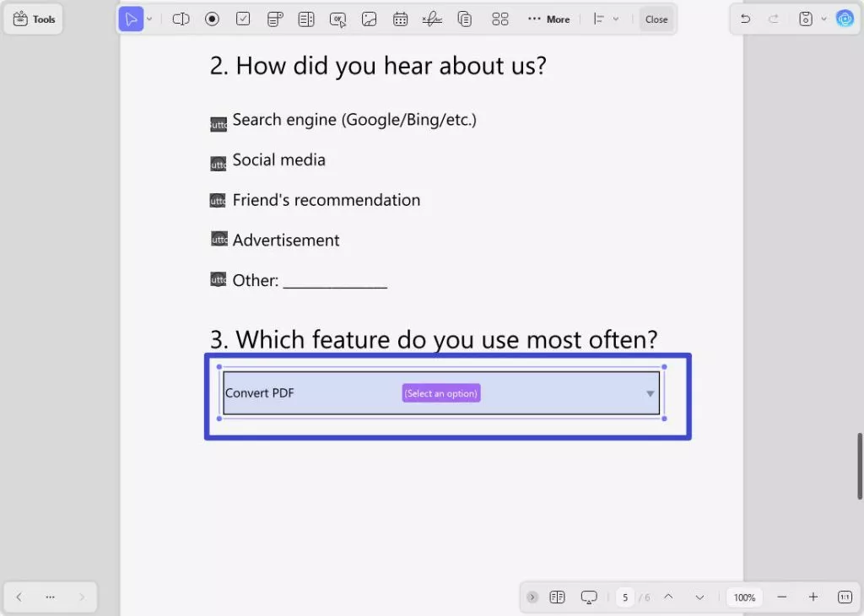
Task: Toggle the Search engine option button
Action: pyautogui.click(x=219, y=124)
